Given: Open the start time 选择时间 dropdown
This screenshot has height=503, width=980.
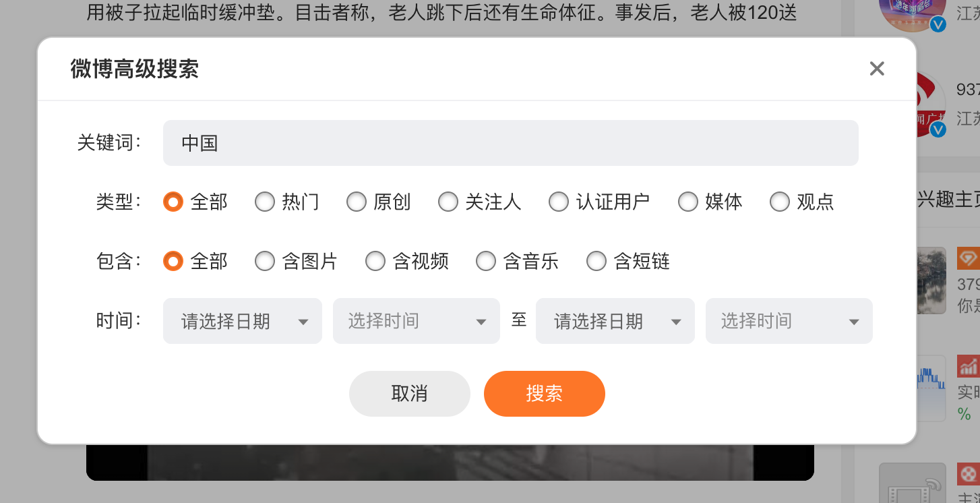Looking at the screenshot, I should pos(417,321).
